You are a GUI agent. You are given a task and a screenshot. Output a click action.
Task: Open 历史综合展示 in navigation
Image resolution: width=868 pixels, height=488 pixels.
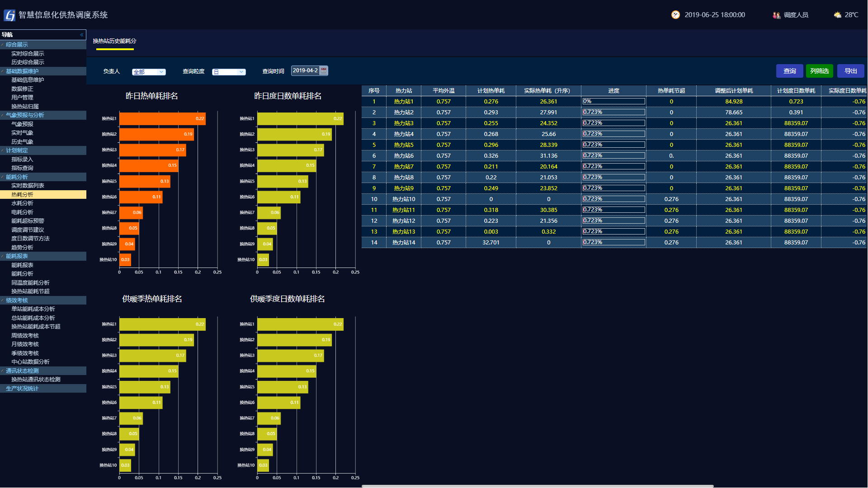coord(28,62)
